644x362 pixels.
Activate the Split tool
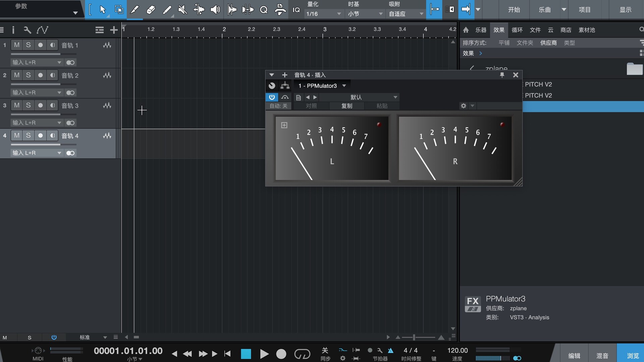(x=135, y=9)
